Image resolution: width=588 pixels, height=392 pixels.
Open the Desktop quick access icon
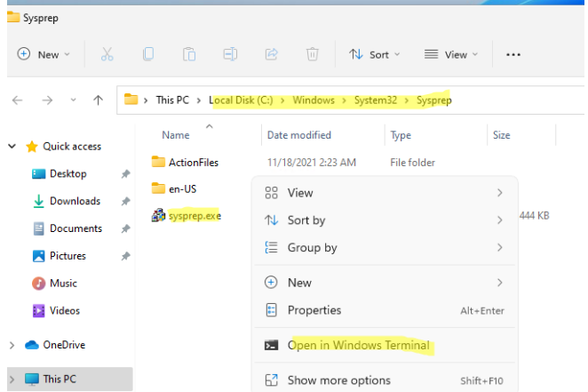pyautogui.click(x=38, y=173)
